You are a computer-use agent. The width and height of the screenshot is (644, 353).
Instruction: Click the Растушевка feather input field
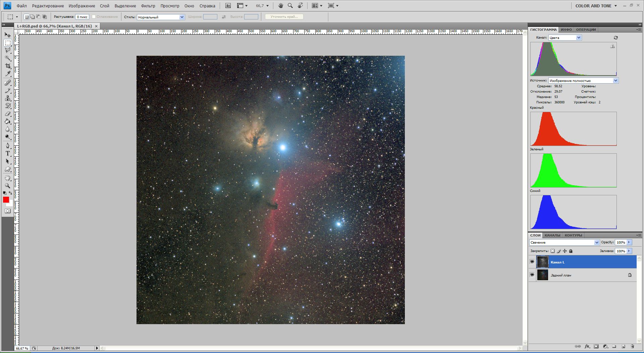tap(82, 17)
